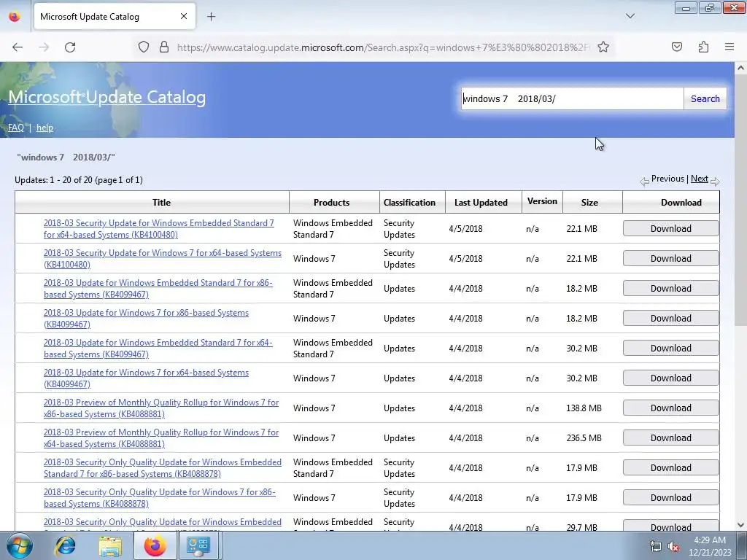Click the Previous page label
Image resolution: width=747 pixels, height=560 pixels.
point(667,179)
